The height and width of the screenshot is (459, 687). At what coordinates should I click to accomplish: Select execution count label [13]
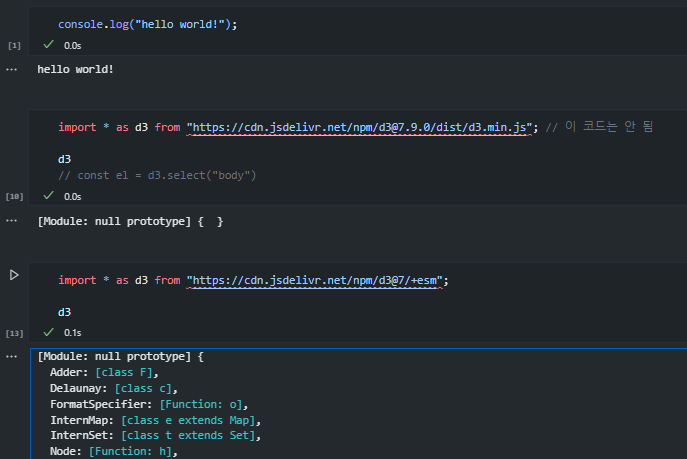[x=14, y=333]
